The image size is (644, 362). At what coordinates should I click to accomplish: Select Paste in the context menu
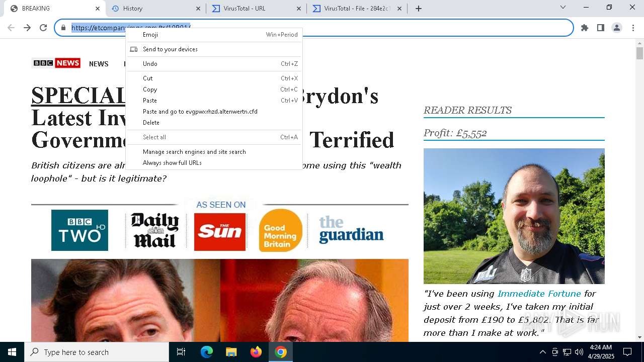214,101
